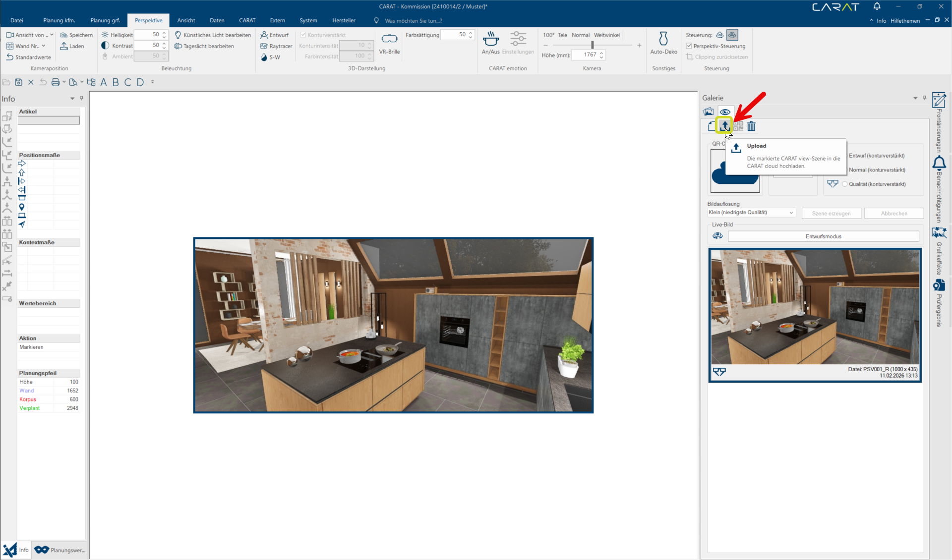Toggle the Konturverstärkt checkbox
952x560 pixels.
[x=303, y=35]
